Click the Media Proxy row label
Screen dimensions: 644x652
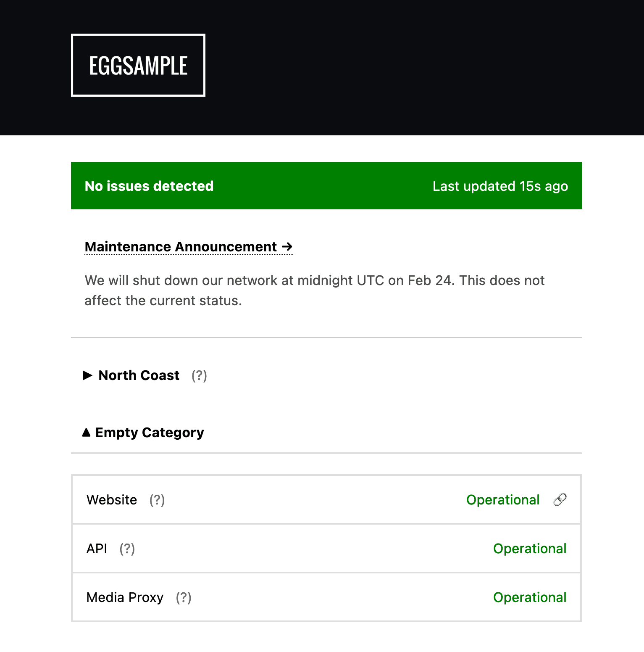(x=125, y=597)
